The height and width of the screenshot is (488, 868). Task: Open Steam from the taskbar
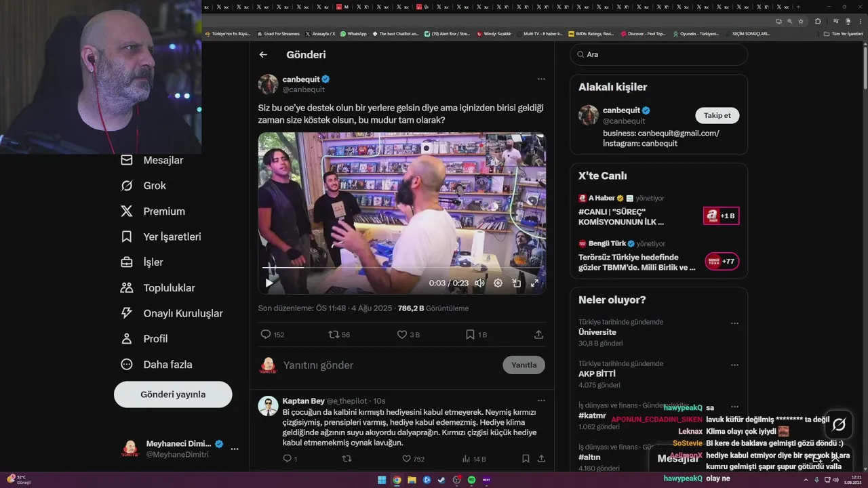(441, 480)
